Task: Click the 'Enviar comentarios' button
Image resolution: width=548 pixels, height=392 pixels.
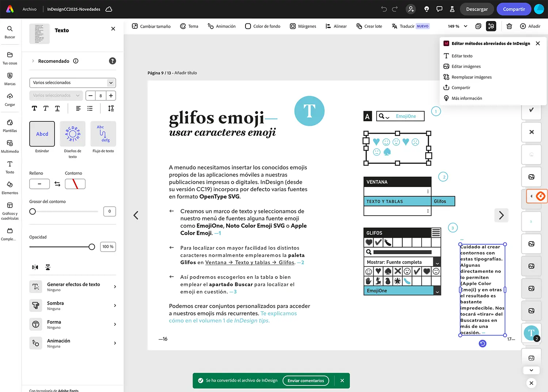Action: pyautogui.click(x=306, y=381)
